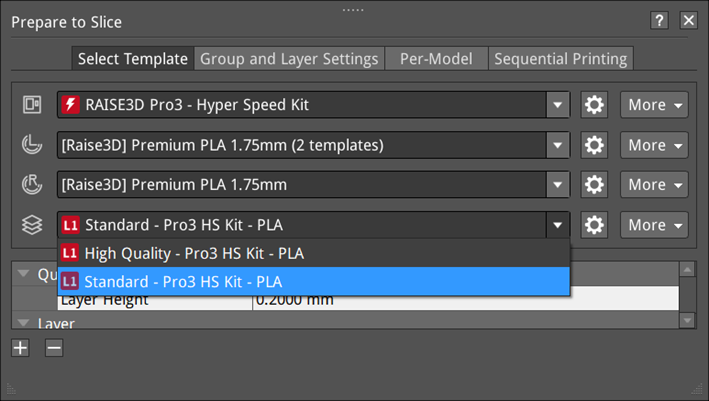The height and width of the screenshot is (401, 709).
Task: Open printer settings gear for RAISE3D Pro3
Action: [x=594, y=105]
